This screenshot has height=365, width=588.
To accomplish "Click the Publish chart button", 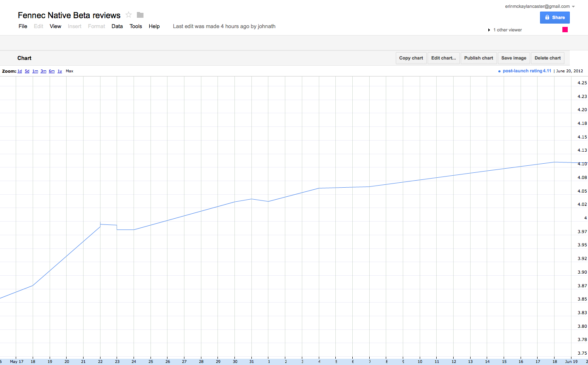I will point(478,58).
